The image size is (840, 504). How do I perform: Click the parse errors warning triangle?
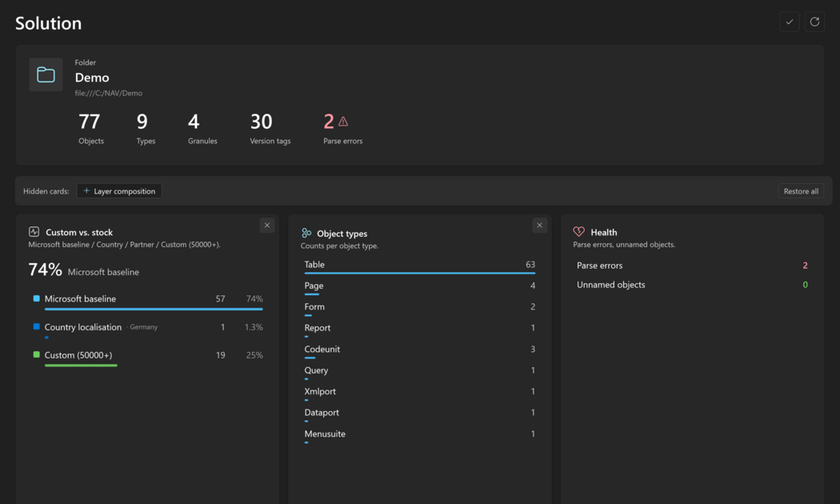[343, 122]
